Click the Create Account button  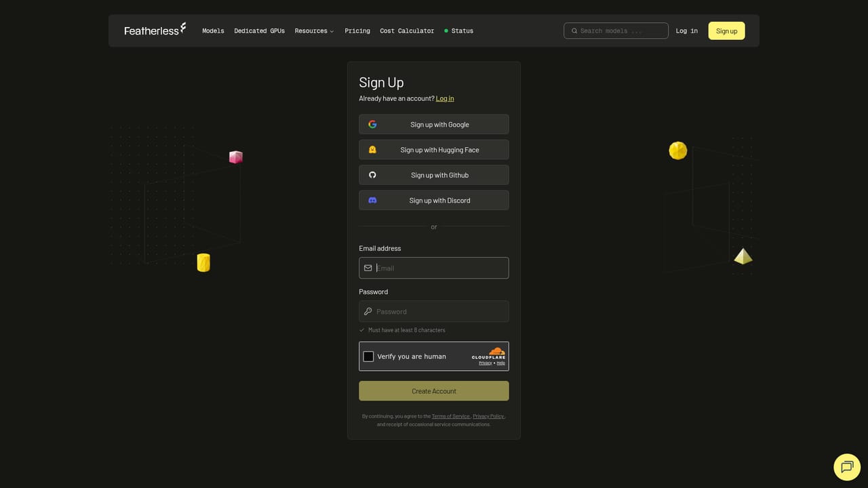coord(434,391)
